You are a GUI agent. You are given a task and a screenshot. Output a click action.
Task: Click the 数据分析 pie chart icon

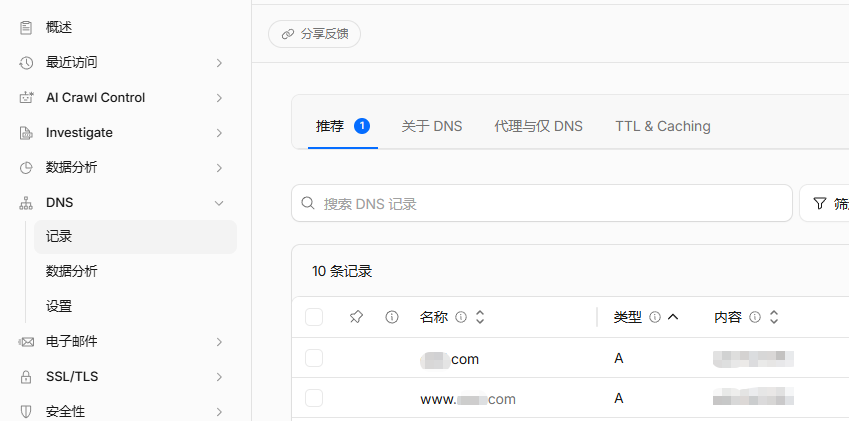click(26, 168)
